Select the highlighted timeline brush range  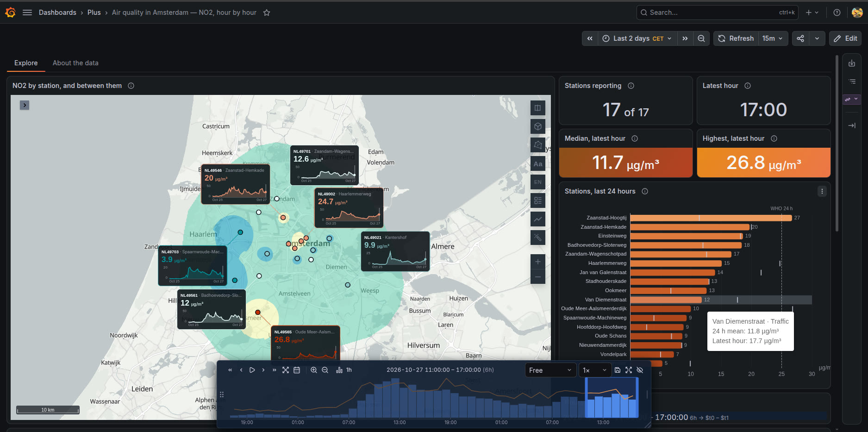point(612,397)
